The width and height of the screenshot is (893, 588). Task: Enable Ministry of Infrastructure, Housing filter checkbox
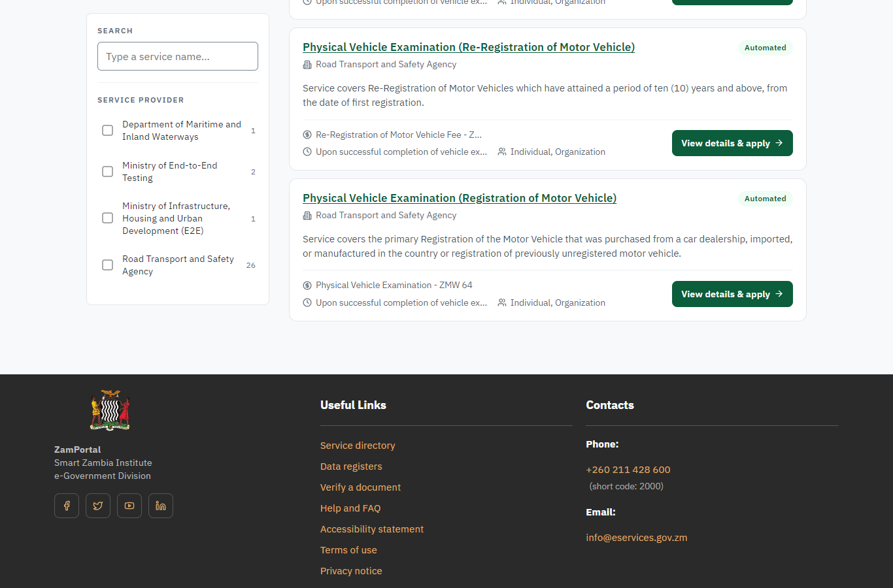[x=108, y=218]
